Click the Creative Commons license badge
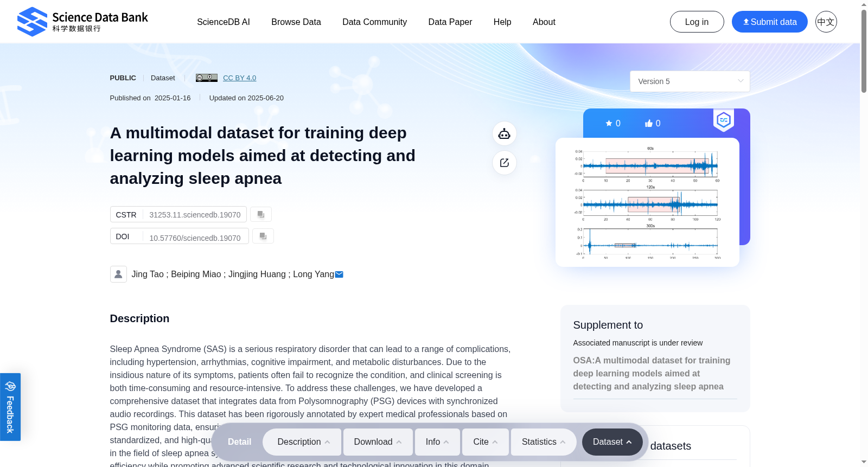 [207, 78]
